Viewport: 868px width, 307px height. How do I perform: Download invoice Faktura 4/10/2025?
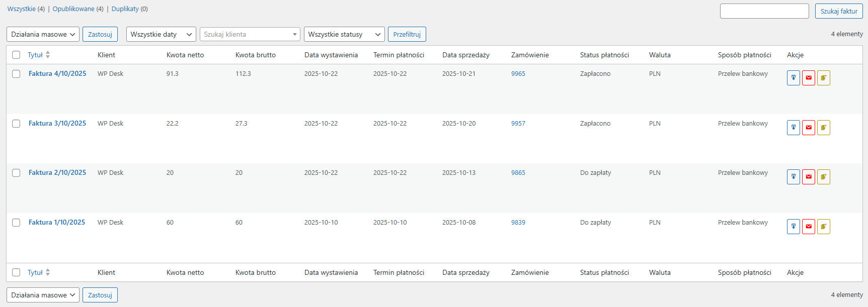(793, 78)
